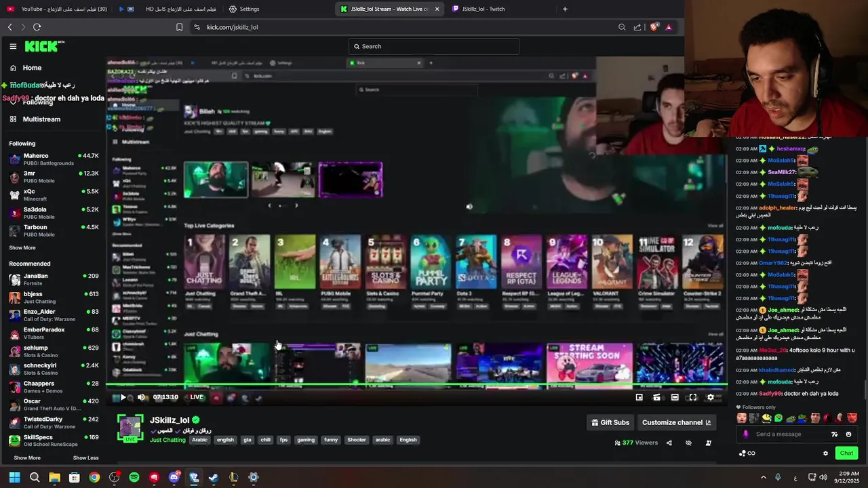Open Discord from the taskbar

pyautogui.click(x=174, y=477)
